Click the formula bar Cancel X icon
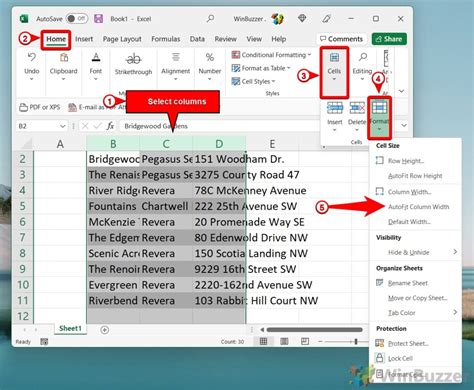 85,126
